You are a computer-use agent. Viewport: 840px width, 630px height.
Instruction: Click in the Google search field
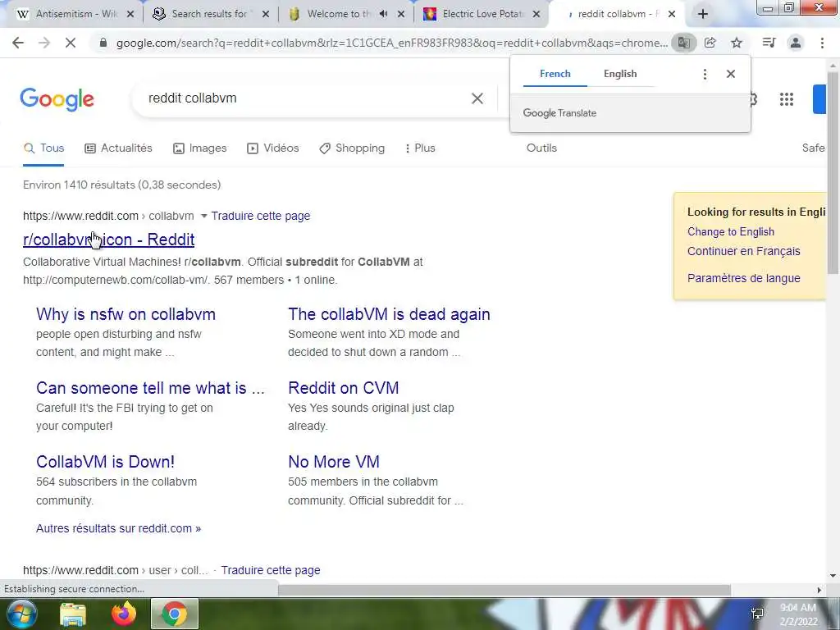point(305,98)
